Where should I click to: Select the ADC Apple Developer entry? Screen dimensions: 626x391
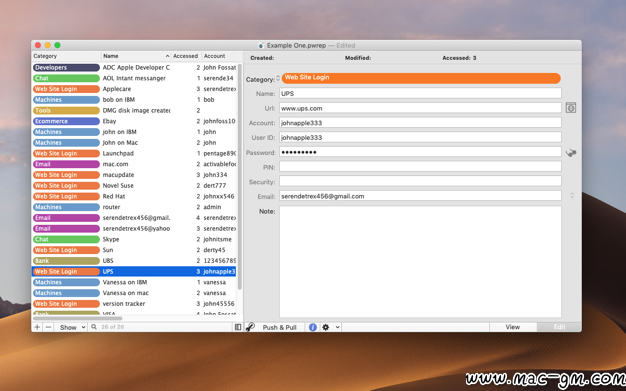click(x=134, y=67)
